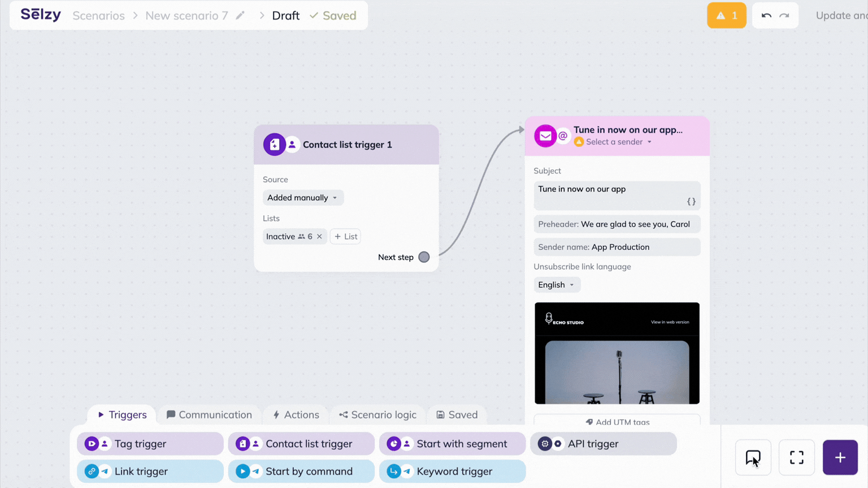
Task: Switch to the Communication tab
Action: 209,415
